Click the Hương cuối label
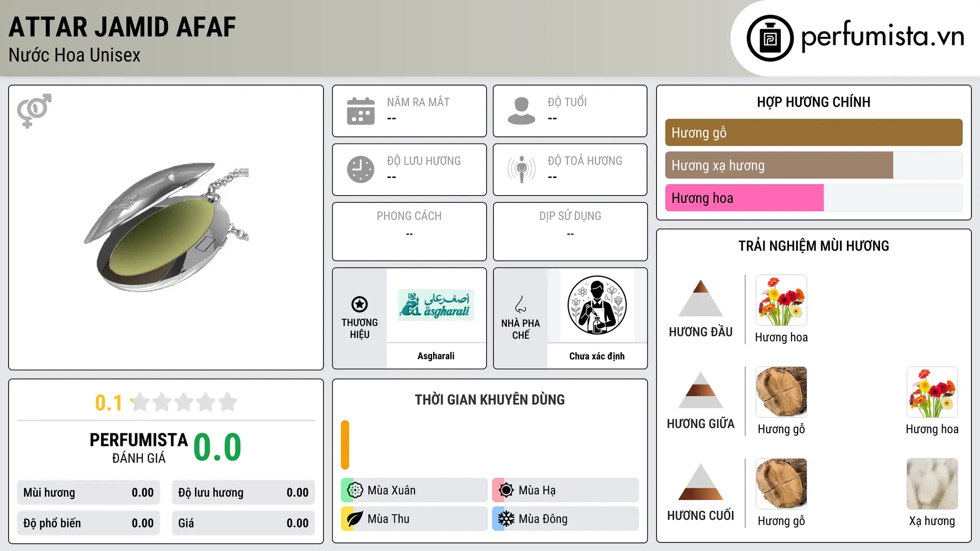980x551 pixels. click(701, 516)
